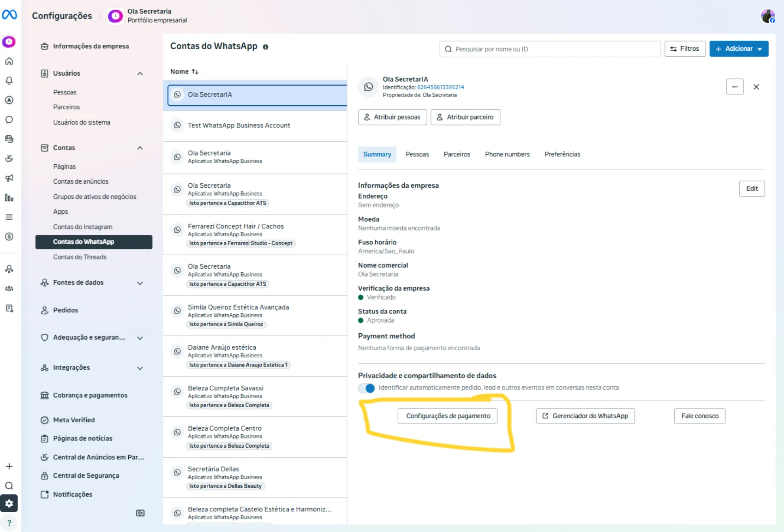
Task: Open the magnifier search icon in the left rail
Action: tap(9, 486)
